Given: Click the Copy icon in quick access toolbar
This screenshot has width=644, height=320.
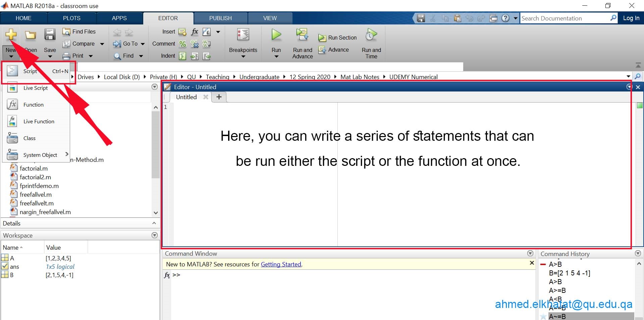Looking at the screenshot, I should 445,18.
